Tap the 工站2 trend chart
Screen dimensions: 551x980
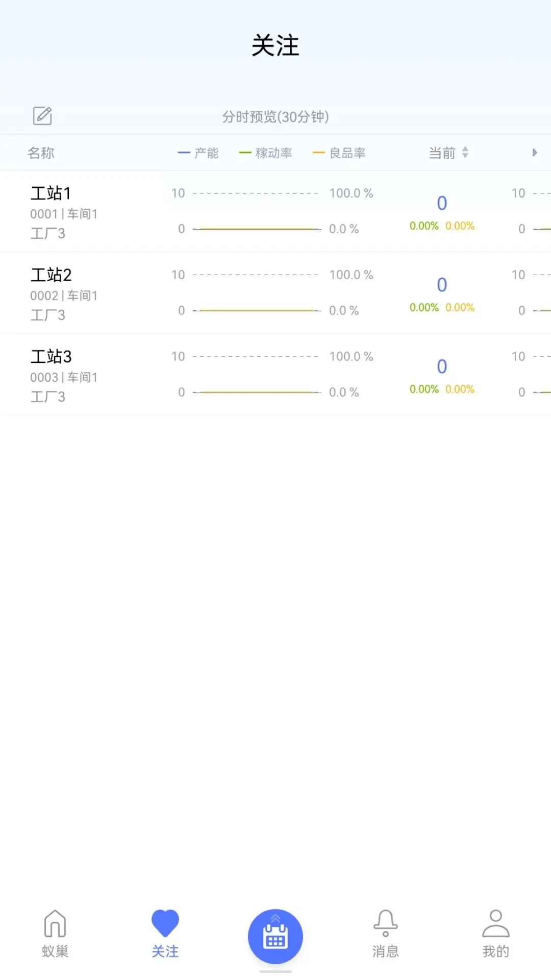click(x=258, y=293)
